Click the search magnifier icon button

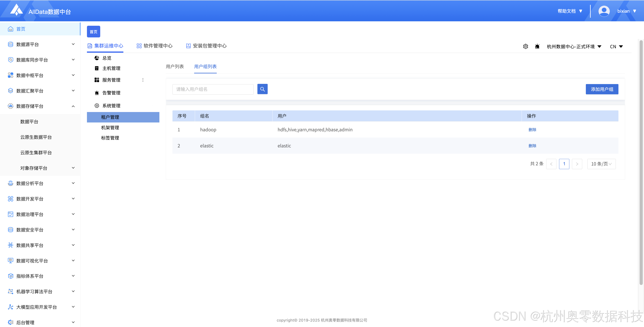pyautogui.click(x=262, y=89)
